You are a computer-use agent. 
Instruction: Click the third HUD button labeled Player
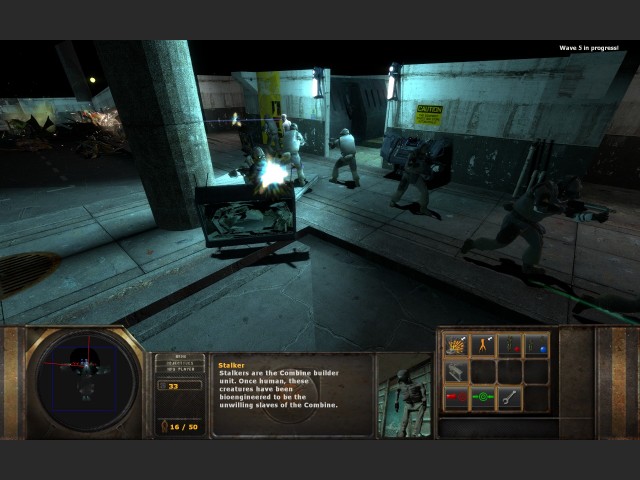(x=180, y=369)
